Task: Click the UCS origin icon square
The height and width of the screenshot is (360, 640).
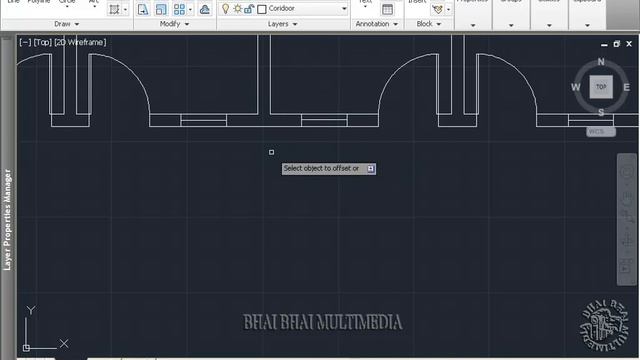Action: click(26, 348)
